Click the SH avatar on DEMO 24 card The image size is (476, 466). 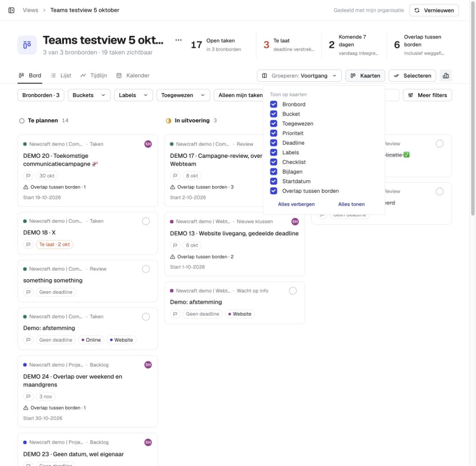(x=148, y=364)
